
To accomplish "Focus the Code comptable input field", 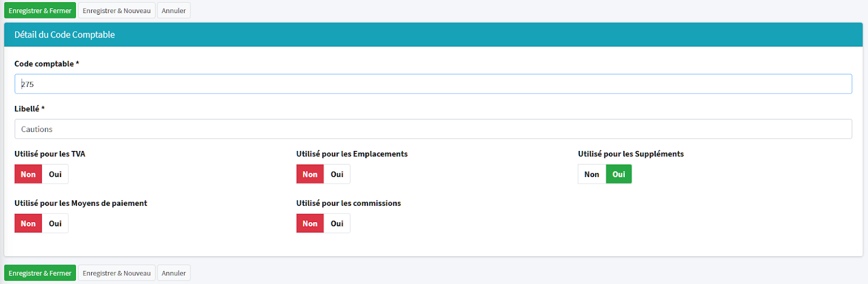I will pos(433,84).
